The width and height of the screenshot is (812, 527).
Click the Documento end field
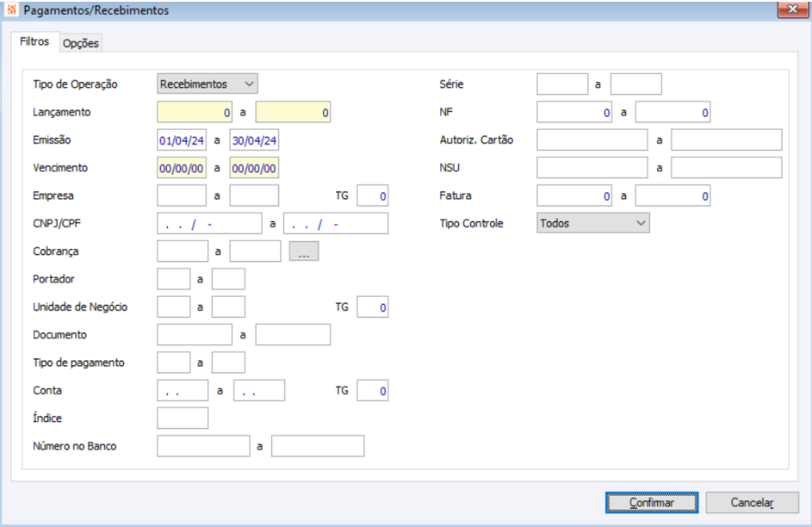pos(293,335)
